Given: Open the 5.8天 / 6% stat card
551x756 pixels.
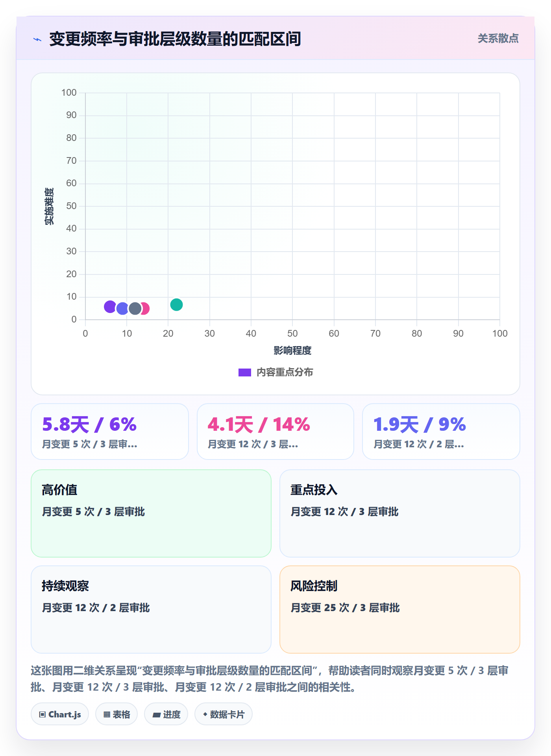Looking at the screenshot, I should pos(110,432).
